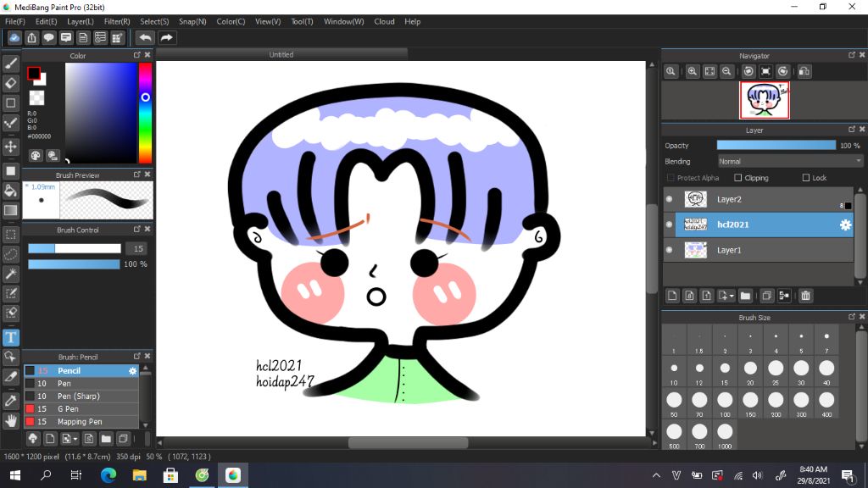Select the Eraser tool
This screenshot has height=488, width=868.
(10, 83)
